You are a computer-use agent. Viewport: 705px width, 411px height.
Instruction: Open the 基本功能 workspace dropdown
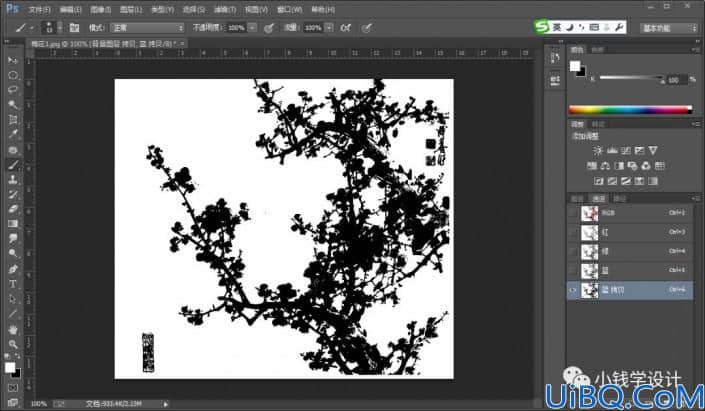[x=668, y=28]
